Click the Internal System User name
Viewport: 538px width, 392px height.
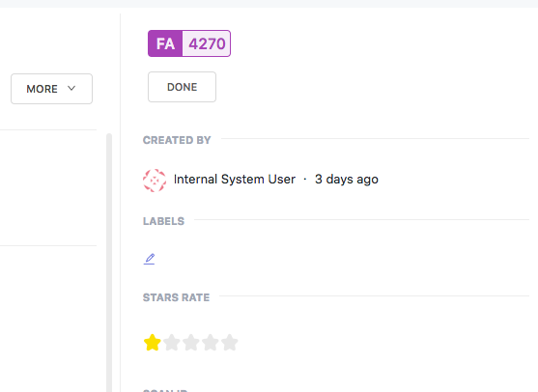click(x=235, y=180)
